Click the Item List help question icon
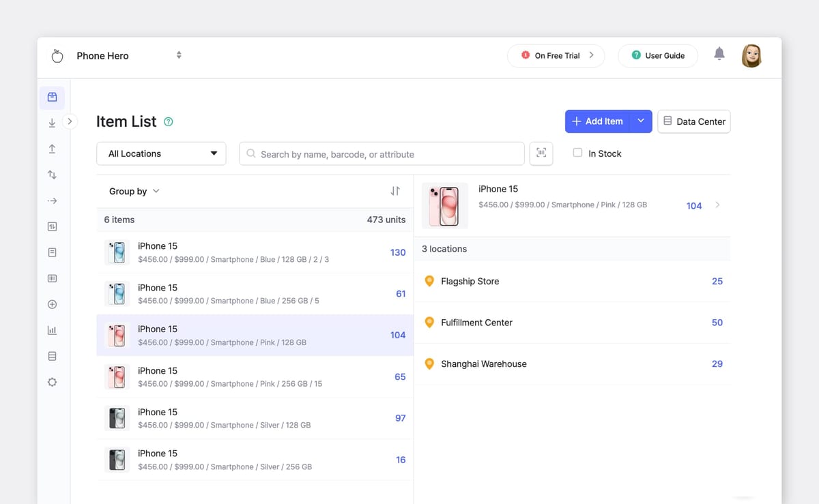 [x=169, y=122]
